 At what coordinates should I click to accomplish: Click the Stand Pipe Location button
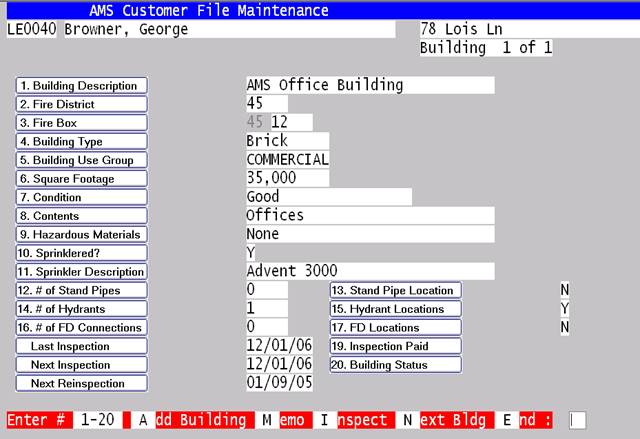click(x=394, y=291)
